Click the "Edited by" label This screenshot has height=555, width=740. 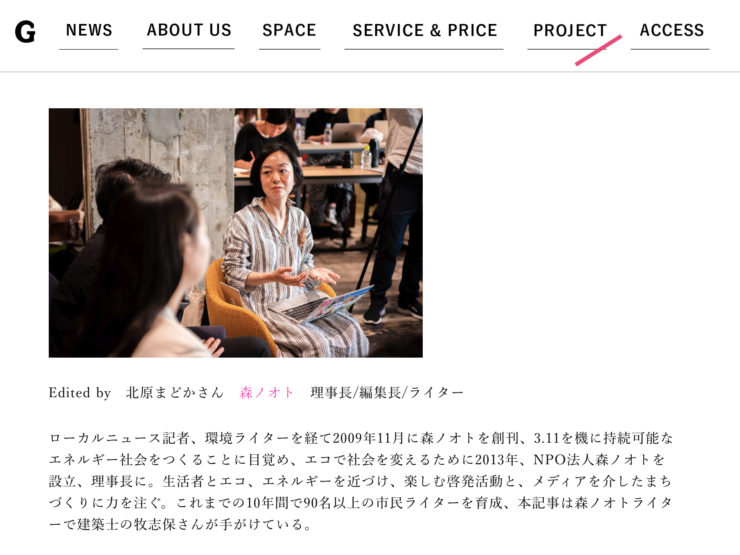coord(80,392)
